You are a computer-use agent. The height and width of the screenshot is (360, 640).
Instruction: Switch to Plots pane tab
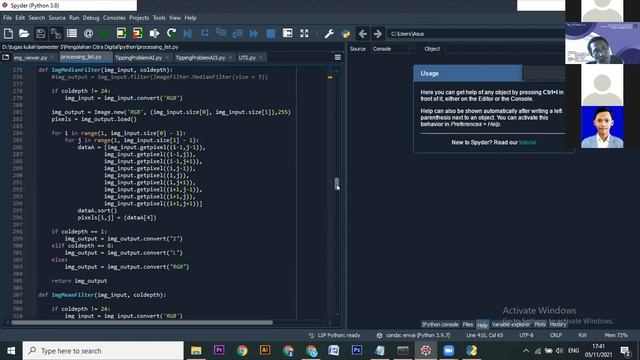point(540,324)
